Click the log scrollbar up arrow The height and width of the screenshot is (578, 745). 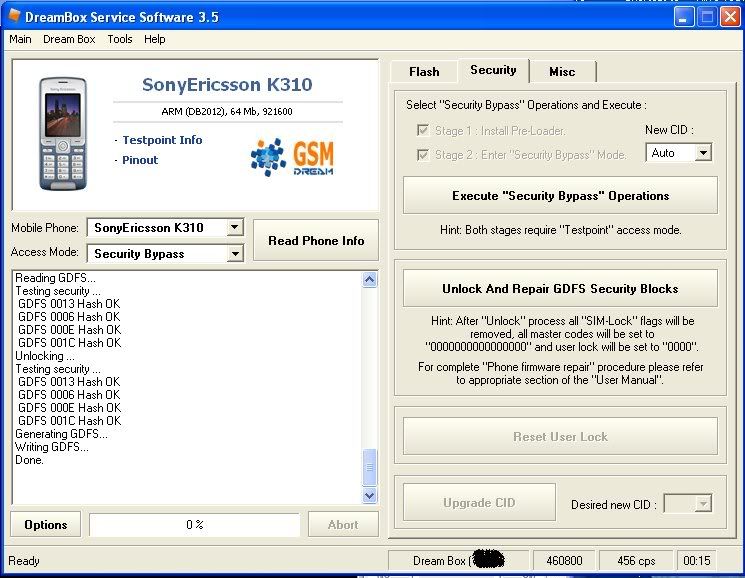coord(369,280)
